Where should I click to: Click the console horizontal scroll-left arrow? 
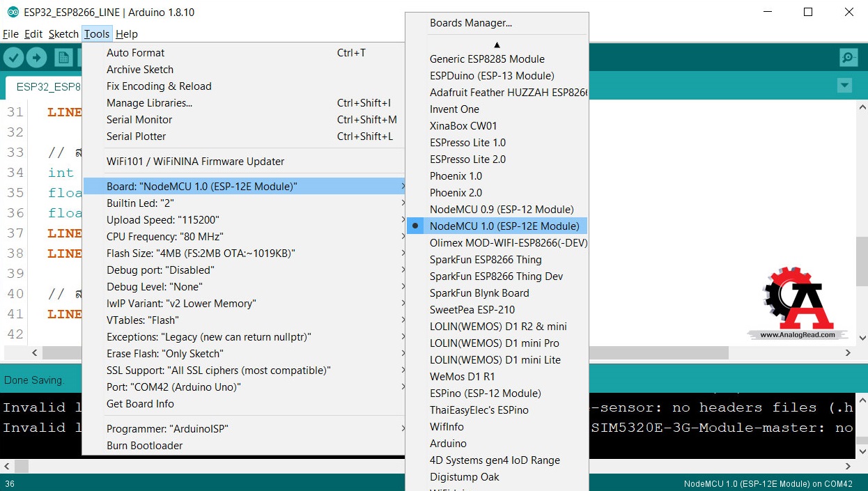pos(6,465)
